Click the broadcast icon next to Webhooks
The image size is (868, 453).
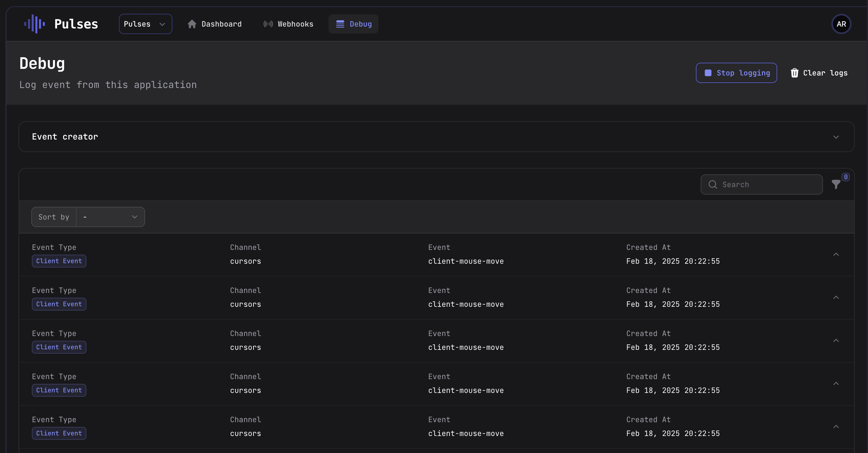click(268, 24)
